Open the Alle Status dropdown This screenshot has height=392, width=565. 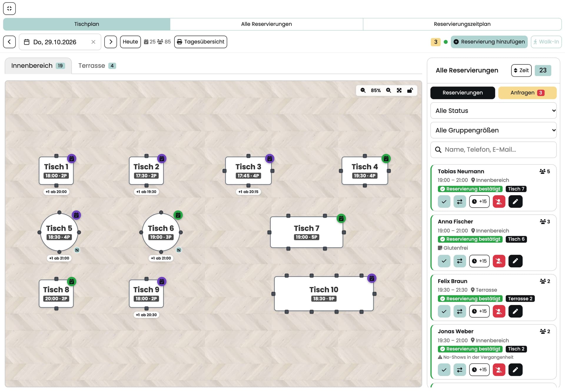[493, 111]
